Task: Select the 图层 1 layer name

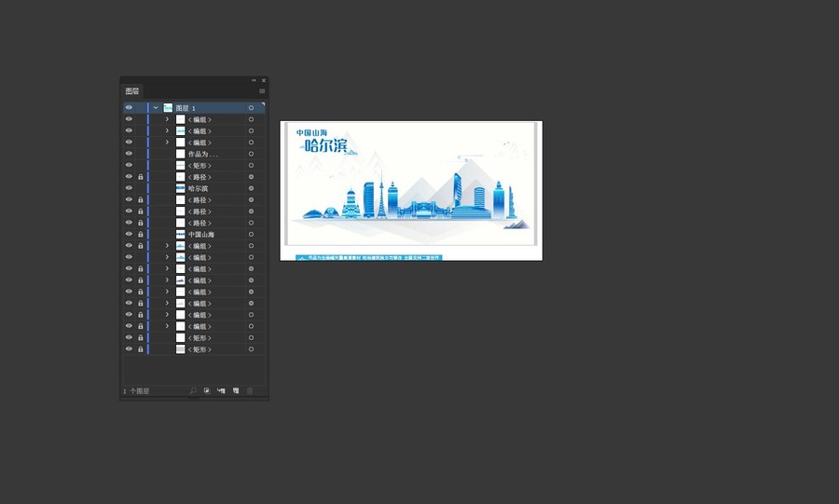Action: click(x=186, y=108)
